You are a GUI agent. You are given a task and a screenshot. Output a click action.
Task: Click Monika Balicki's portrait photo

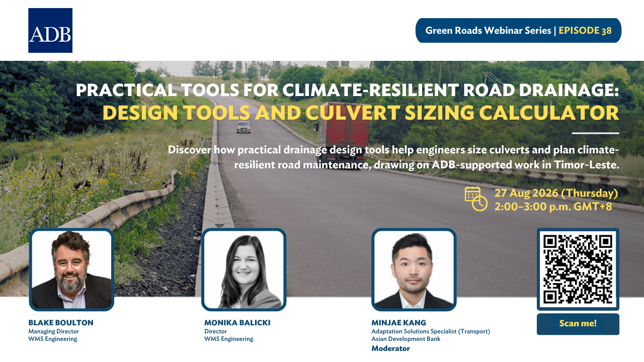point(244,269)
